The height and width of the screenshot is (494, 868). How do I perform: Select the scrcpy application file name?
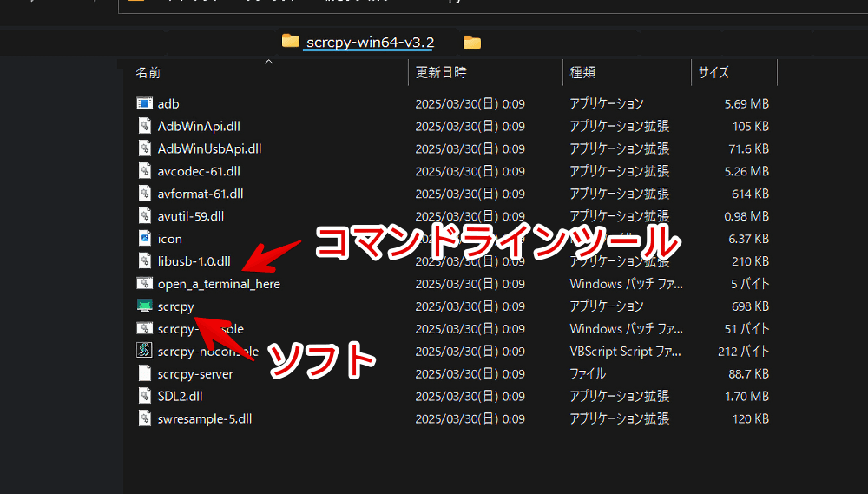pyautogui.click(x=175, y=306)
